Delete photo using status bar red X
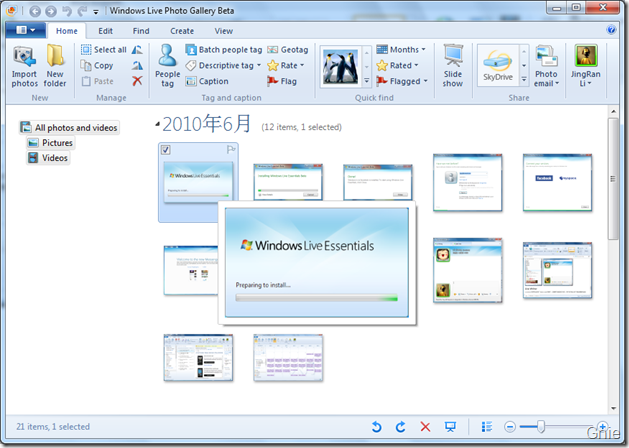This screenshot has width=629, height=448. coord(425,427)
